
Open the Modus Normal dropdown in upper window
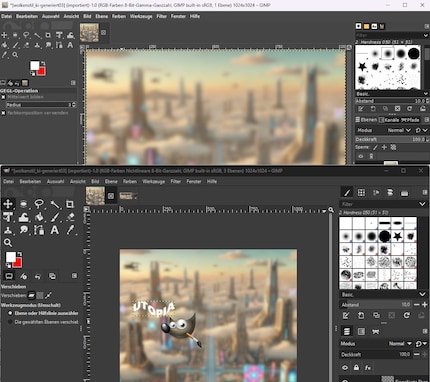399,130
